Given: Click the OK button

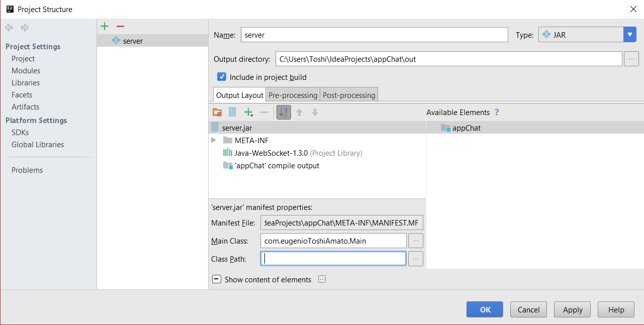Looking at the screenshot, I should (x=485, y=309).
